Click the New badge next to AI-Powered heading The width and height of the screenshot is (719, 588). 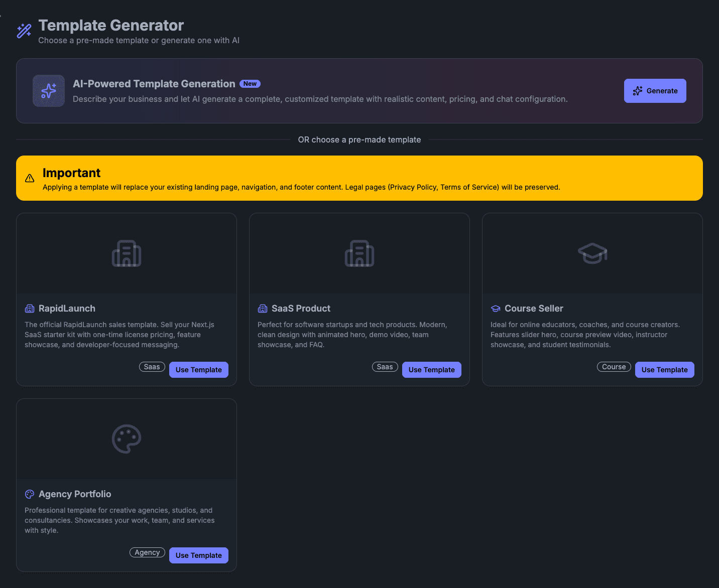point(250,83)
